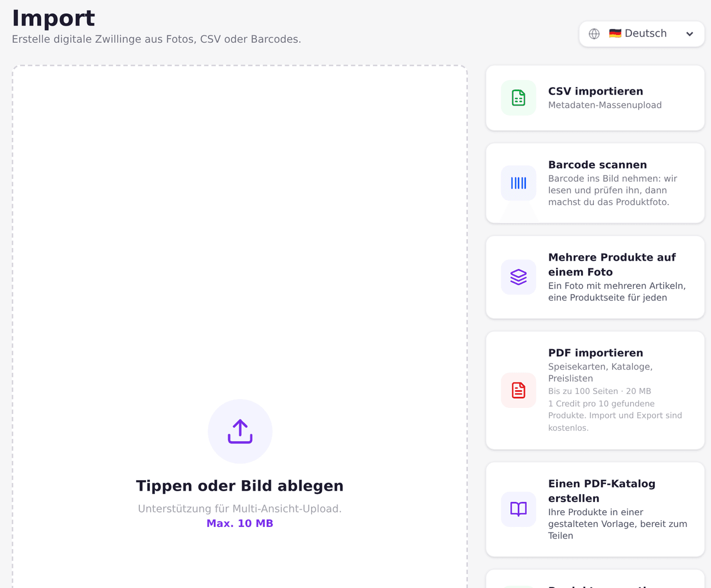Open PDF importieren option
Viewport: 711px width, 588px height.
(x=595, y=390)
